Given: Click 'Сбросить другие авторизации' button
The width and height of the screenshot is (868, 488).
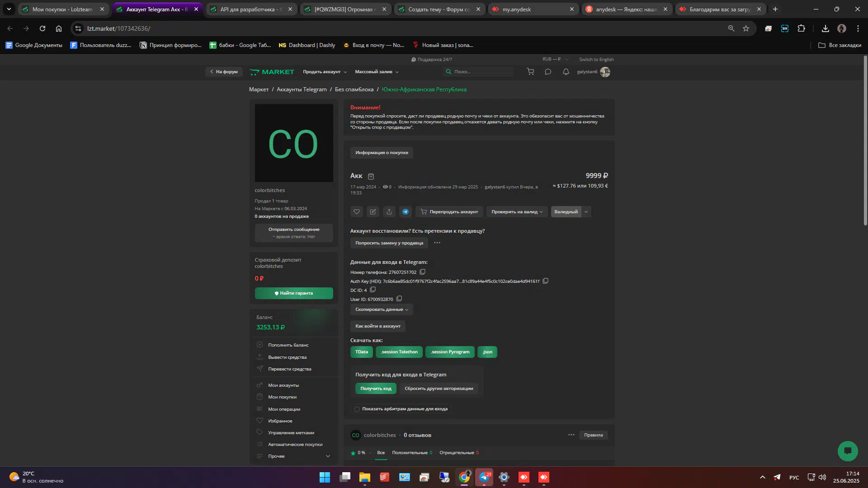Looking at the screenshot, I should [x=439, y=388].
